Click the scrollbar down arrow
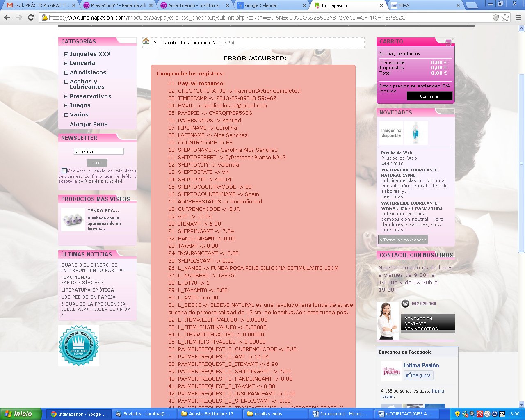 [522, 404]
